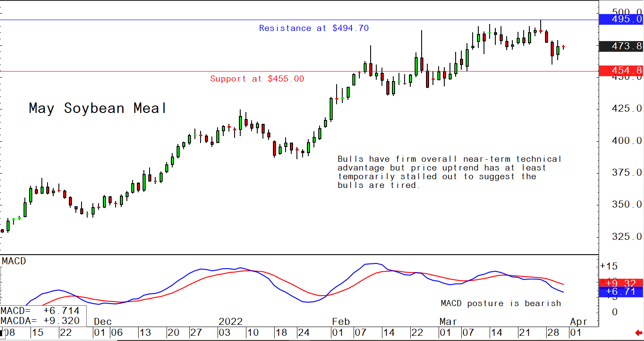Click the MACD indicator panel label
The image size is (644, 341).
(x=14, y=261)
